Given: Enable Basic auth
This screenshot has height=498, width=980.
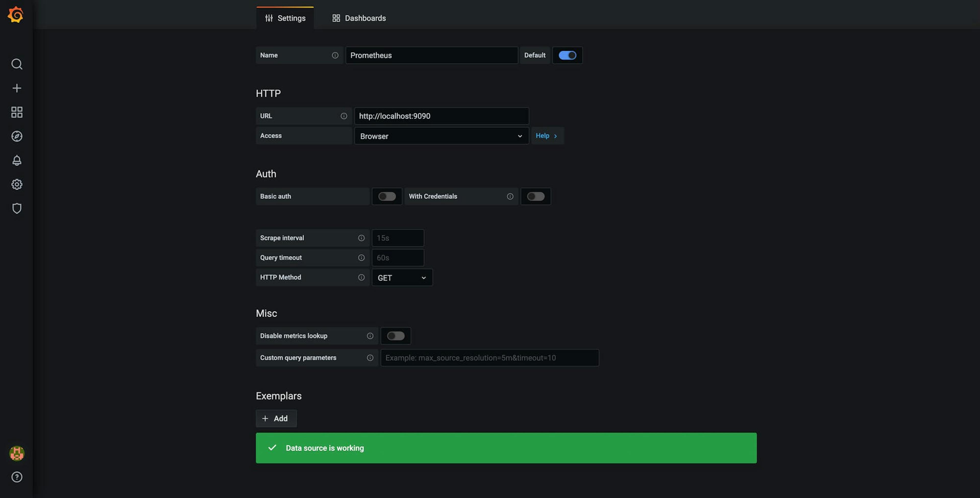Looking at the screenshot, I should (x=387, y=196).
